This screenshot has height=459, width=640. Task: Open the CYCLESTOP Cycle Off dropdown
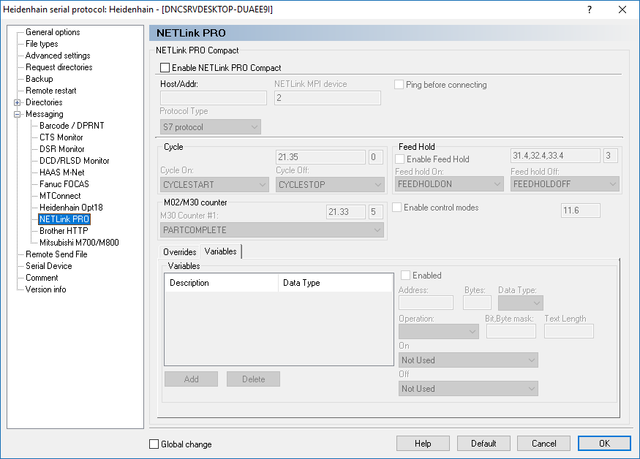tap(330, 185)
